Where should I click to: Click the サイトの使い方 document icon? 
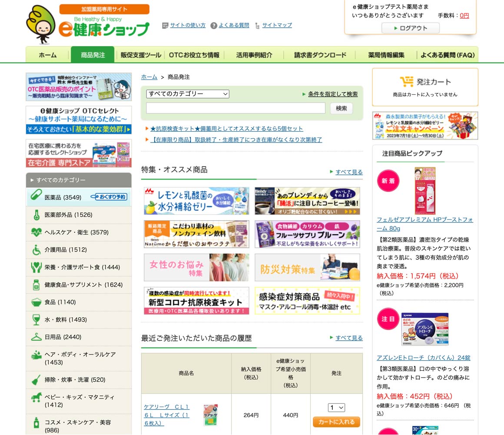165,25
